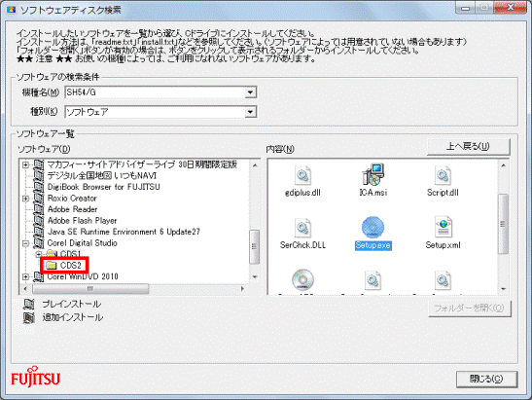Select the Script.dll file icon
Image resolution: width=532 pixels, height=400 pixels.
pos(443,175)
